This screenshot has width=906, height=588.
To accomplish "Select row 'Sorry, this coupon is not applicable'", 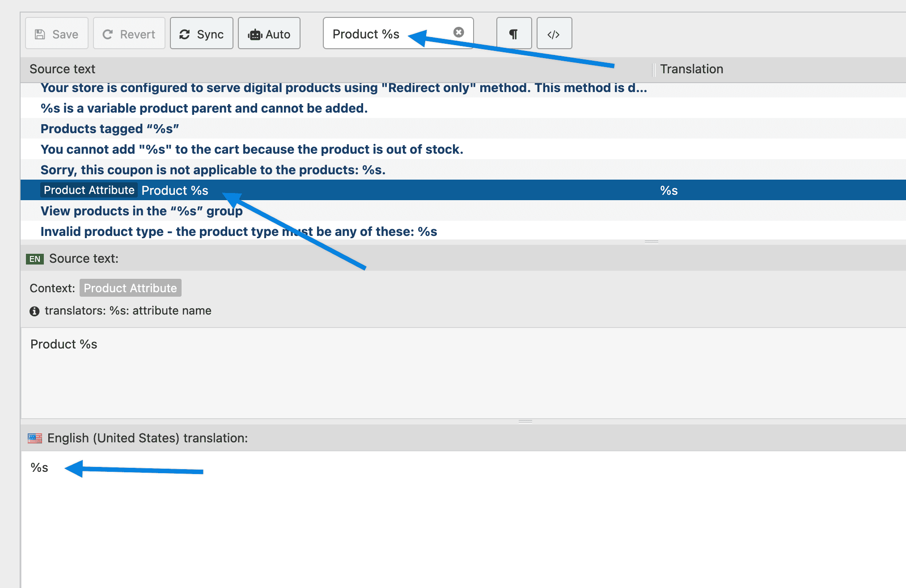I will point(463,170).
